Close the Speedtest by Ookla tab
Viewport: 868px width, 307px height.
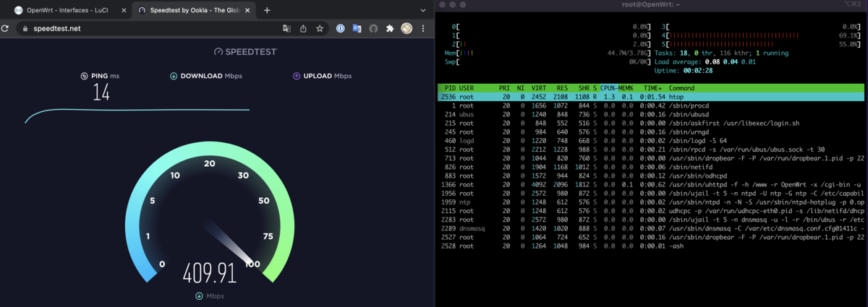[248, 10]
